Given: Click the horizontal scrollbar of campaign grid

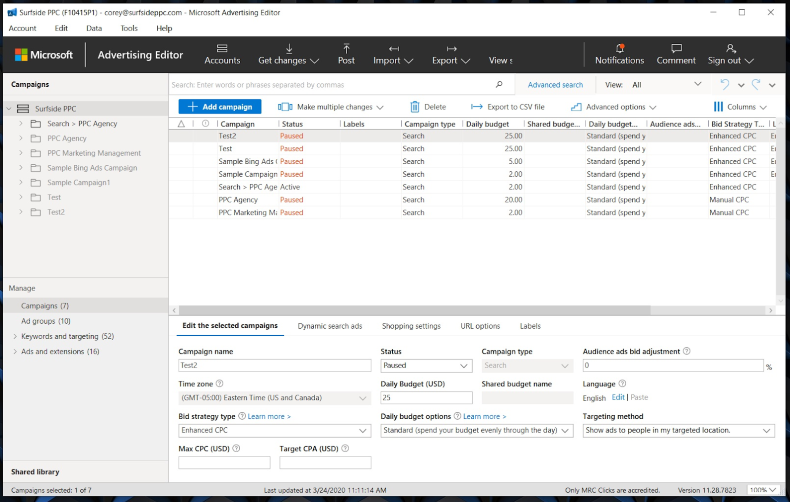Looking at the screenshot, I should point(414,310).
